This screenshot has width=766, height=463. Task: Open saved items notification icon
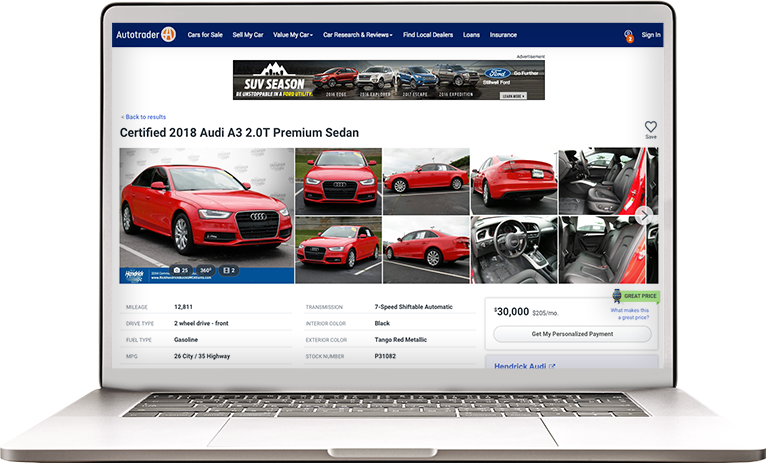[x=628, y=36]
